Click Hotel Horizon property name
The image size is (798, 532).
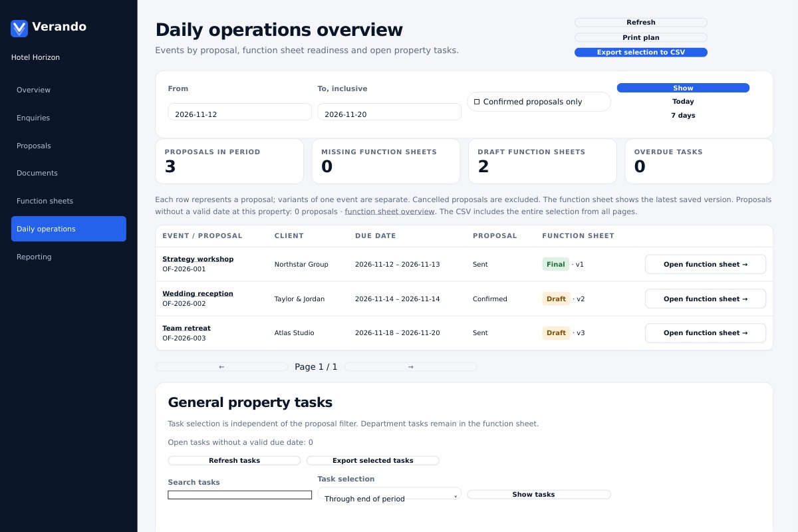(35, 57)
